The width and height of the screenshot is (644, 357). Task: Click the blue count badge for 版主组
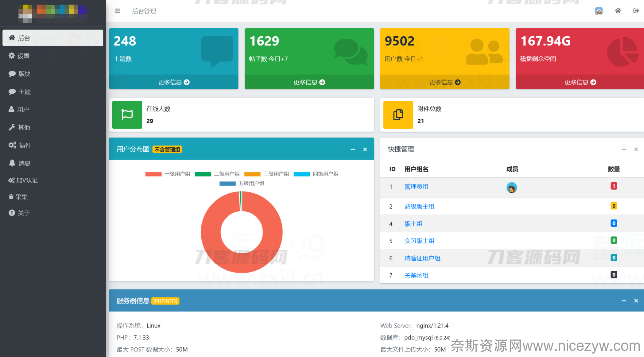pyautogui.click(x=614, y=223)
